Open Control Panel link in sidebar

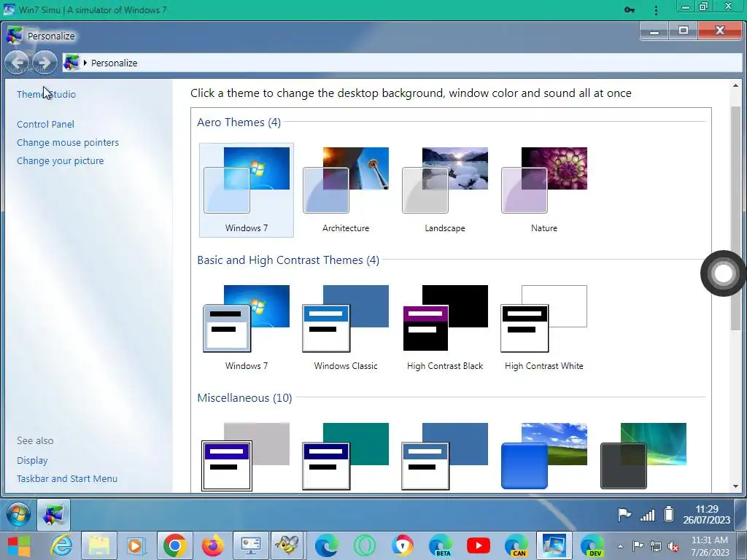tap(46, 124)
